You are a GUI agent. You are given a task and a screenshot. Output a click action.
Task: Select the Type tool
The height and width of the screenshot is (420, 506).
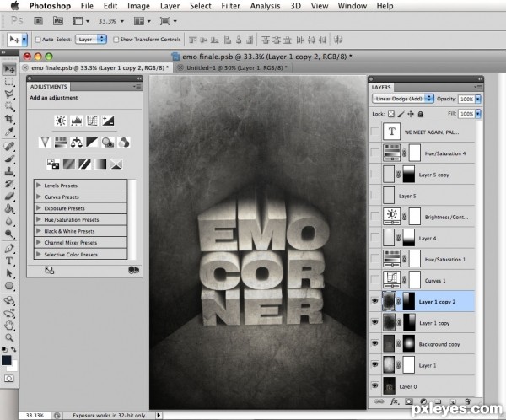point(9,261)
